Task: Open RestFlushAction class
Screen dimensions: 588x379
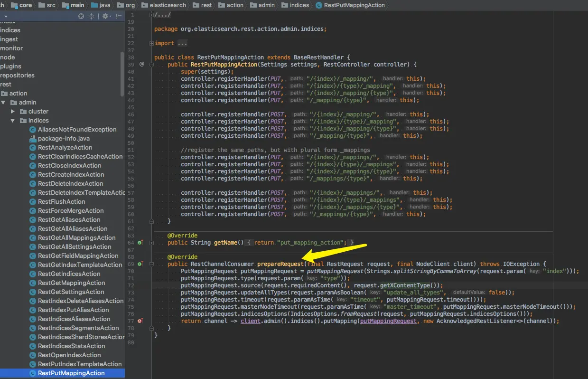Action: point(61,201)
